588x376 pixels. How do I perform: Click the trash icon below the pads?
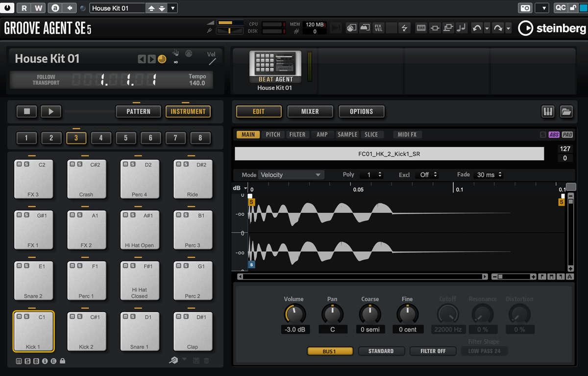pos(206,361)
